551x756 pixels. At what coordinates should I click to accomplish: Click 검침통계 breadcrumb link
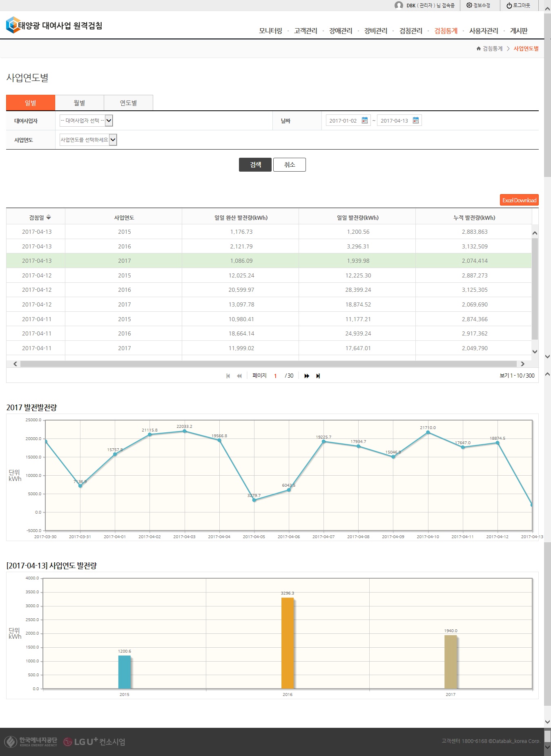493,49
